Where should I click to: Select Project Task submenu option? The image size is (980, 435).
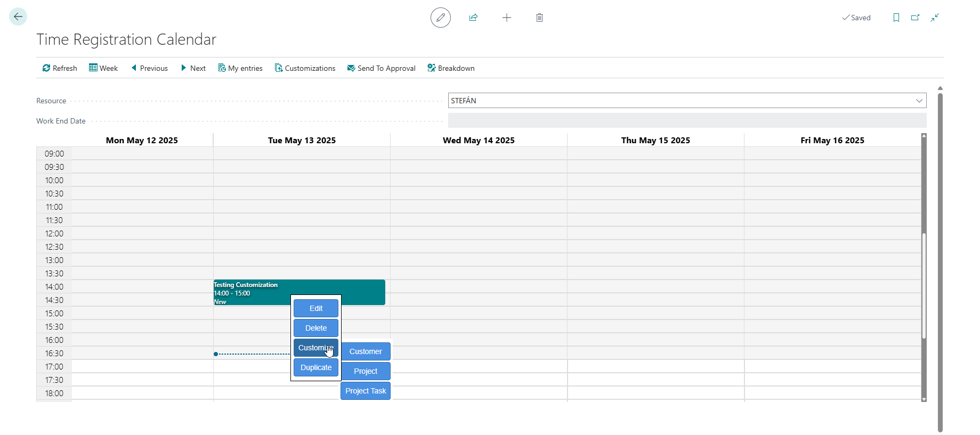366,391
